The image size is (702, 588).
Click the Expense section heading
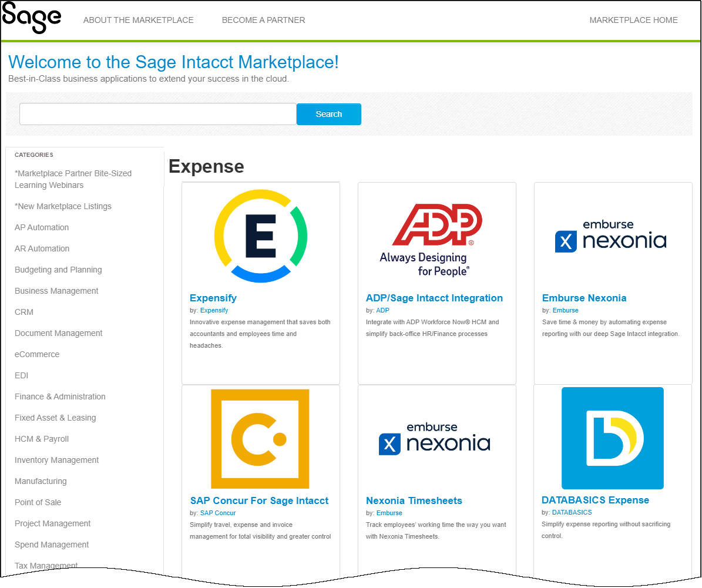click(206, 167)
